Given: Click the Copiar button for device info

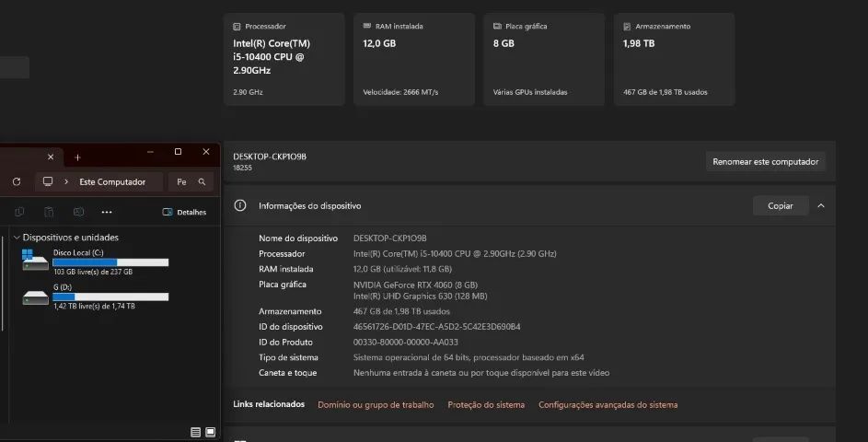Looking at the screenshot, I should tap(781, 205).
